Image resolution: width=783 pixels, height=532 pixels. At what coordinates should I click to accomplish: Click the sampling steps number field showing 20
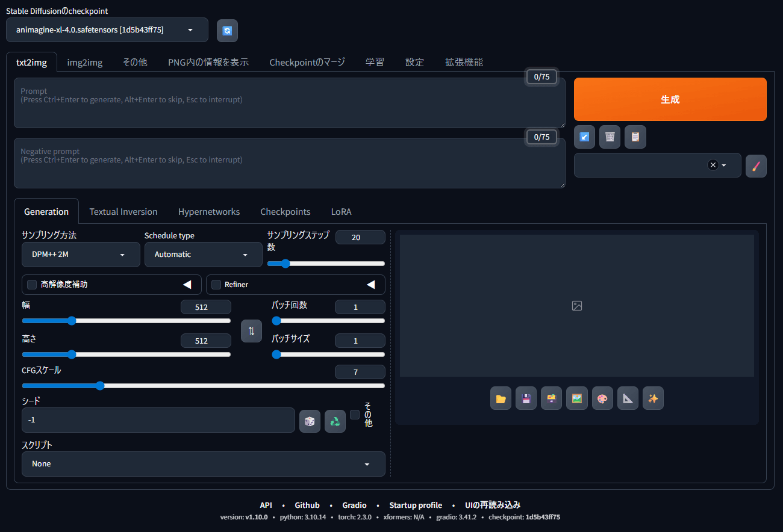tap(360, 237)
